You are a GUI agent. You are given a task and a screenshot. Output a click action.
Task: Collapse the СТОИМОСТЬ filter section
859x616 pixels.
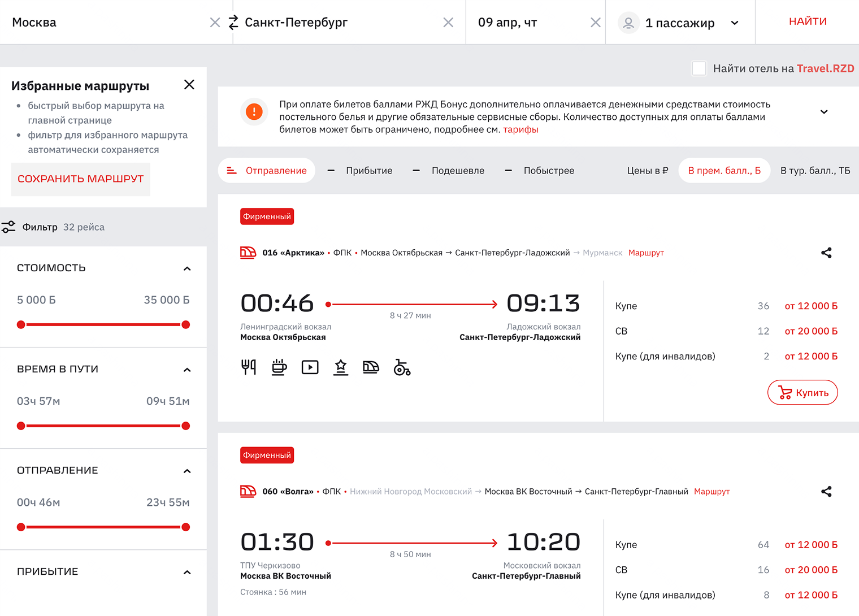[x=187, y=268]
